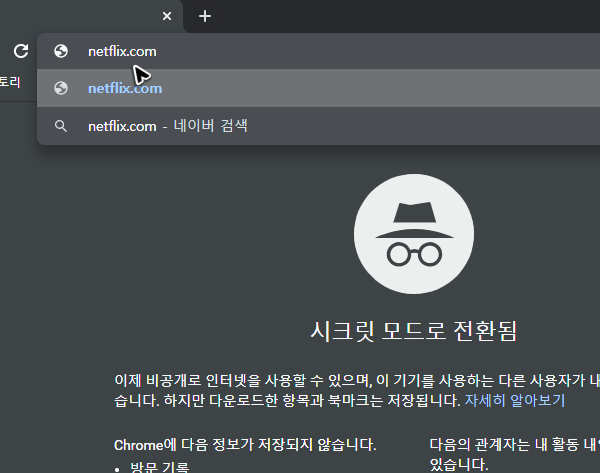Screen dimensions: 600x473
Task: Click the globe icon in the address bar
Action: point(61,51)
